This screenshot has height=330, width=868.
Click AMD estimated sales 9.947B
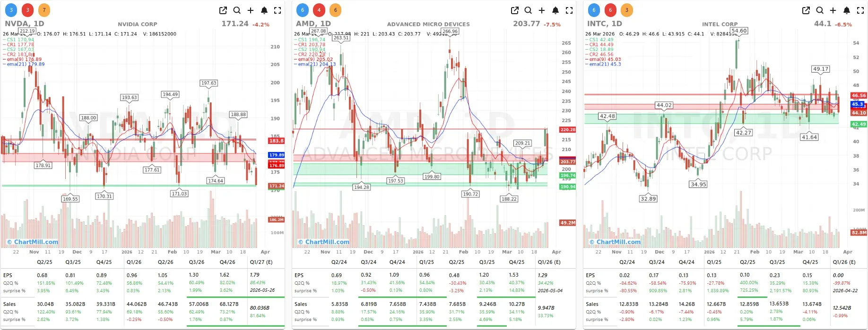click(546, 308)
